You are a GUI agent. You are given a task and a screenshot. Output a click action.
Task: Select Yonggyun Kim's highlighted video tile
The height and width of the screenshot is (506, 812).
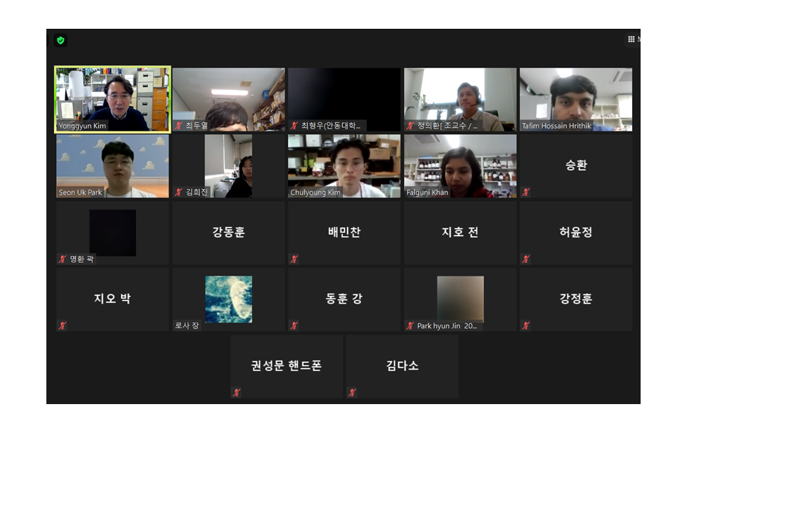pos(112,98)
